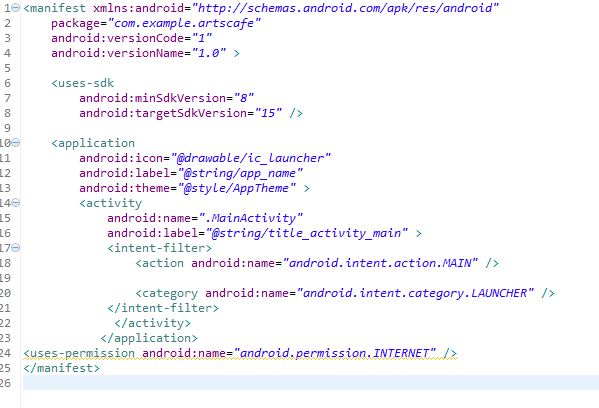Click the xmlns:android schema URL value
Viewport: 599px width, 408px height.
[345, 8]
